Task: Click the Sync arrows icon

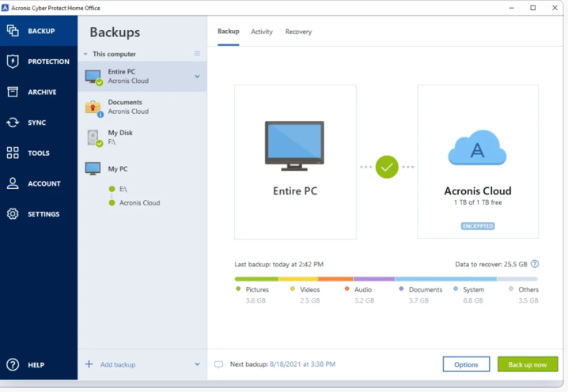Action: (x=13, y=122)
